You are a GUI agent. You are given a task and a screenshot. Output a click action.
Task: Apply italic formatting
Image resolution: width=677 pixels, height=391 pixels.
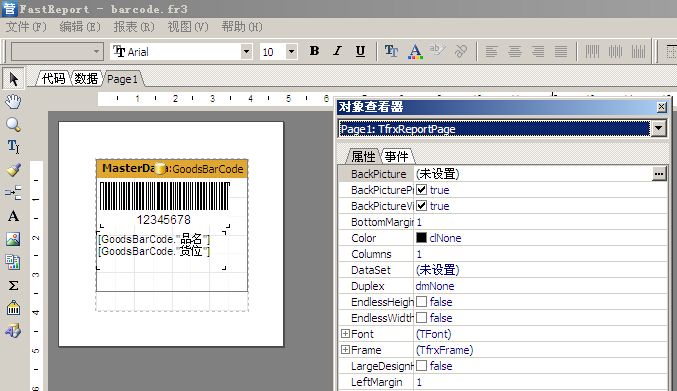[x=337, y=51]
